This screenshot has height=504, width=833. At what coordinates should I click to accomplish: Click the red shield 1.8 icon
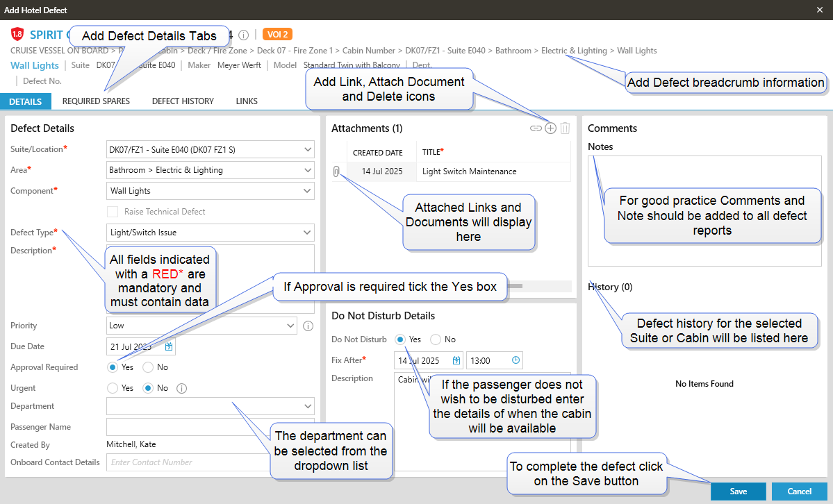click(x=17, y=35)
